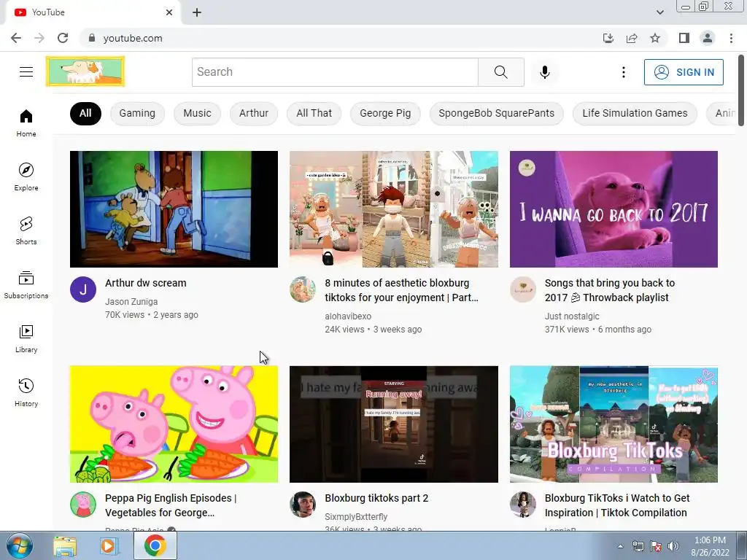This screenshot has height=560, width=747.
Task: Bookmark this page with star
Action: tap(655, 38)
